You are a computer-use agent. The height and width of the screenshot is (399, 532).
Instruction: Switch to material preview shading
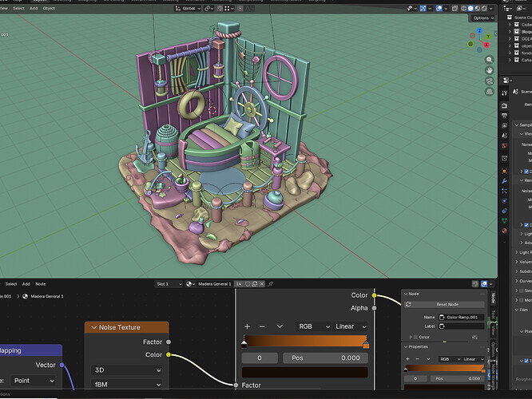pos(478,9)
